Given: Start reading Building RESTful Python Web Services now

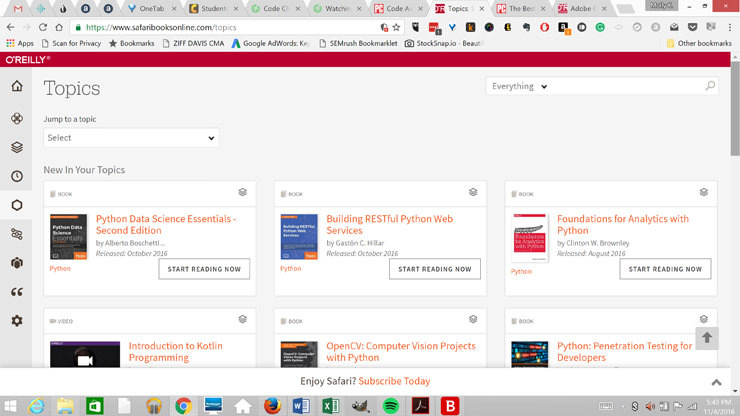Looking at the screenshot, I should [435, 269].
